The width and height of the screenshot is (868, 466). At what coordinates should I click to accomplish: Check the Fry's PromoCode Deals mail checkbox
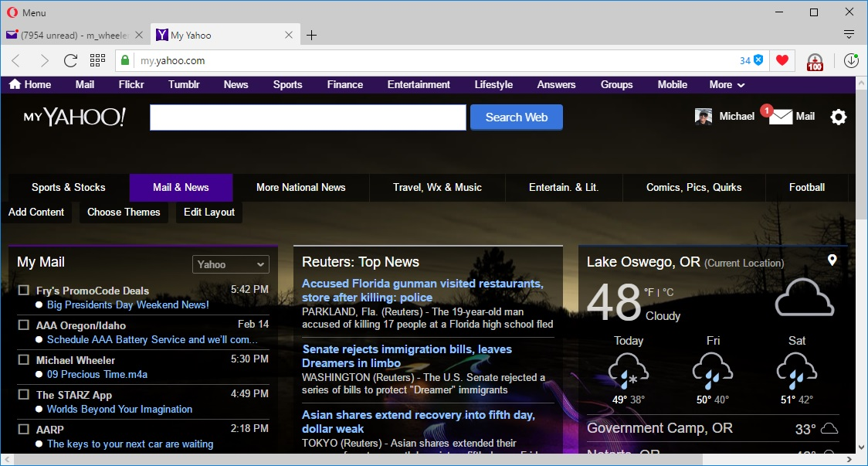tap(24, 291)
